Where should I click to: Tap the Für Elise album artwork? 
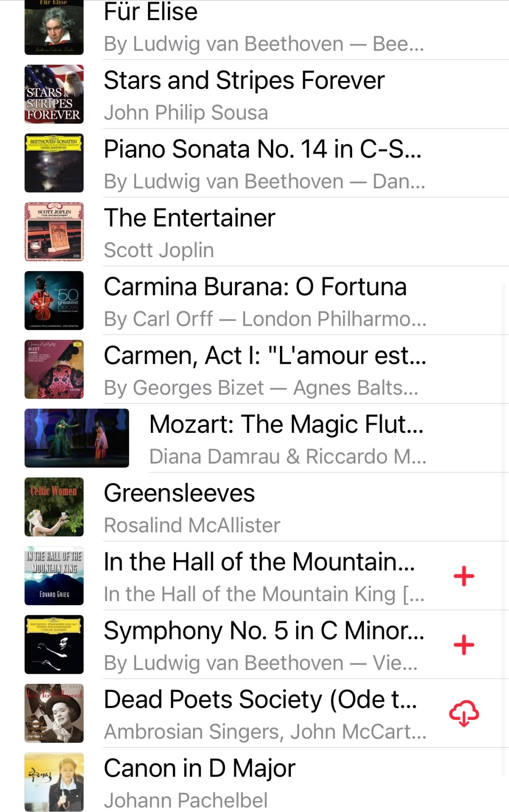54,27
